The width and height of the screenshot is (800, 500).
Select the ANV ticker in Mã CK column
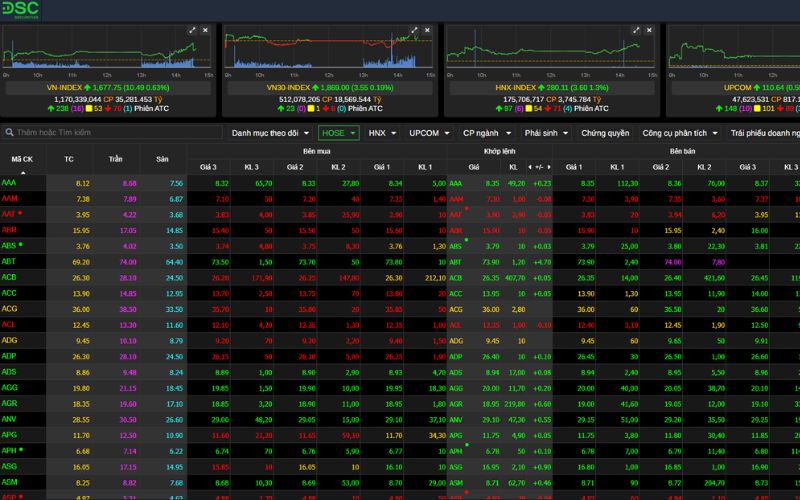9,419
